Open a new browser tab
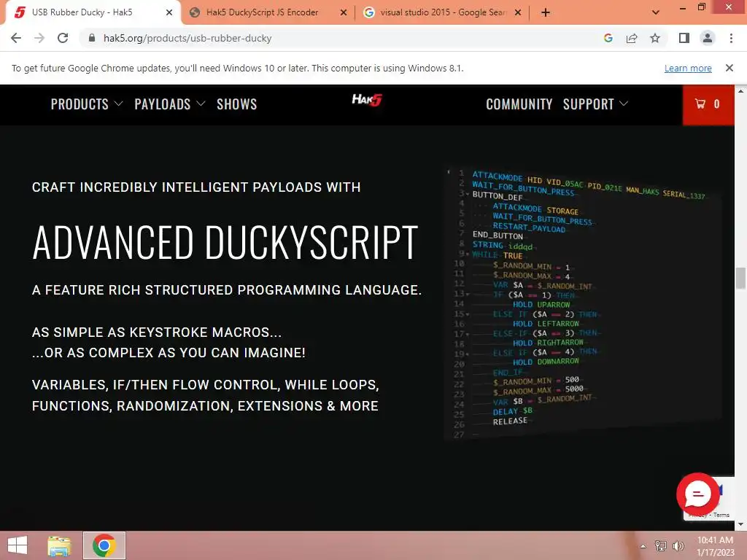This screenshot has height=560, width=747. tap(546, 13)
